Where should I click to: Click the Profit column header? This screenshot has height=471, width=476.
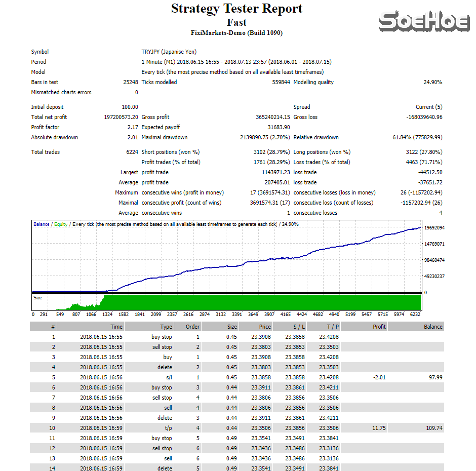tap(379, 327)
